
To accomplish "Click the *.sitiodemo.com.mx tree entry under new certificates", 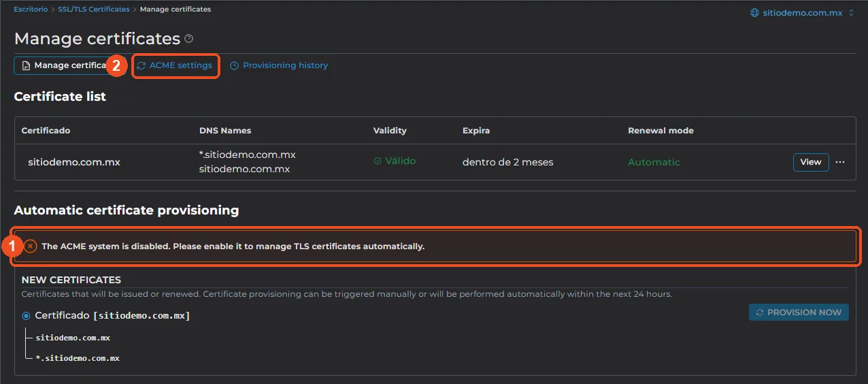I will 78,358.
